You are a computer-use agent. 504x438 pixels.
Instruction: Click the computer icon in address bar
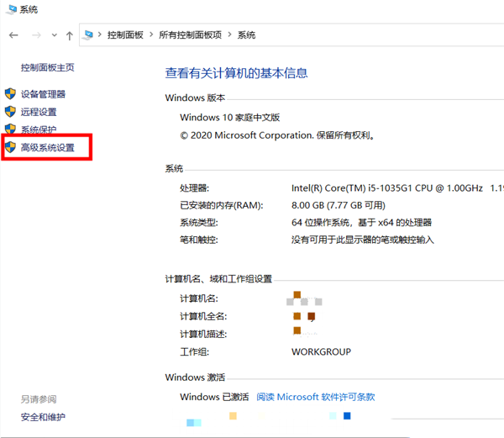click(x=88, y=35)
